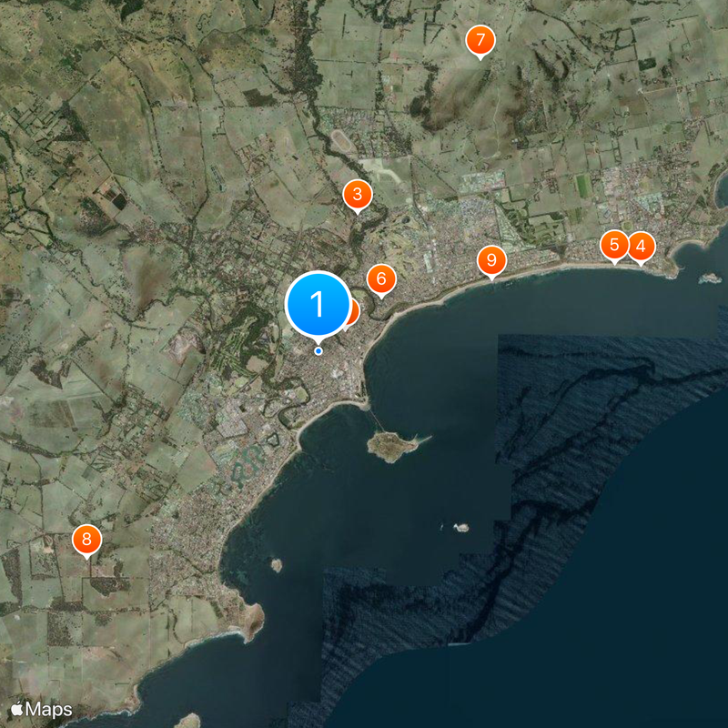Click the orange pin hidden behind marker 1

(x=355, y=312)
